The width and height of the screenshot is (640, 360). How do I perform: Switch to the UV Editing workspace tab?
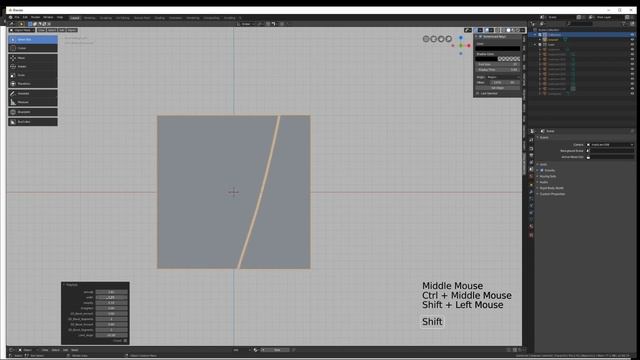(x=122, y=18)
